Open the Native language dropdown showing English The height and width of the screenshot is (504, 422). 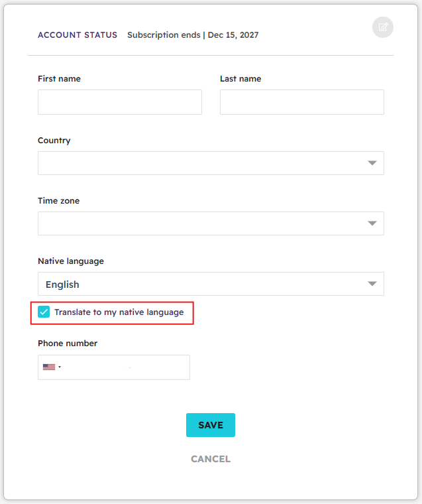coord(211,284)
